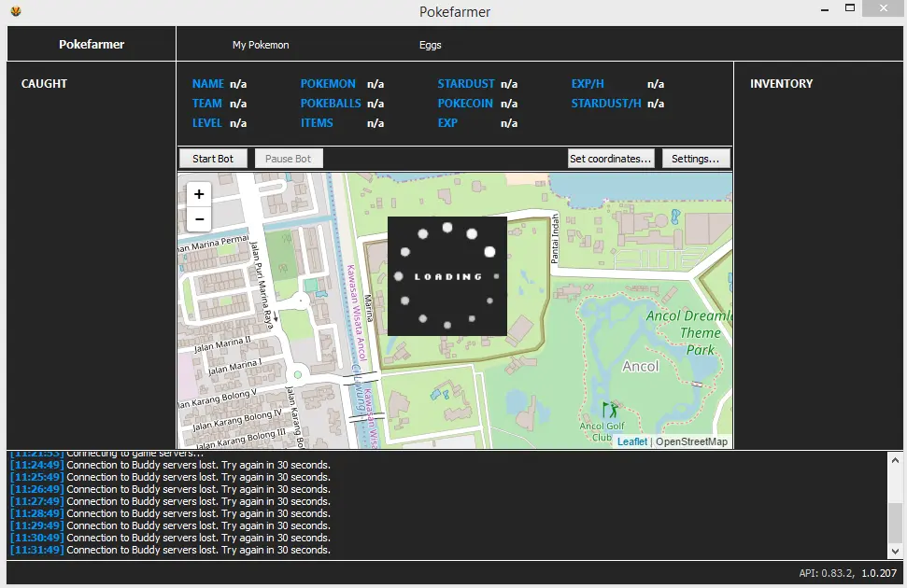Zoom in on the map

pos(199,194)
